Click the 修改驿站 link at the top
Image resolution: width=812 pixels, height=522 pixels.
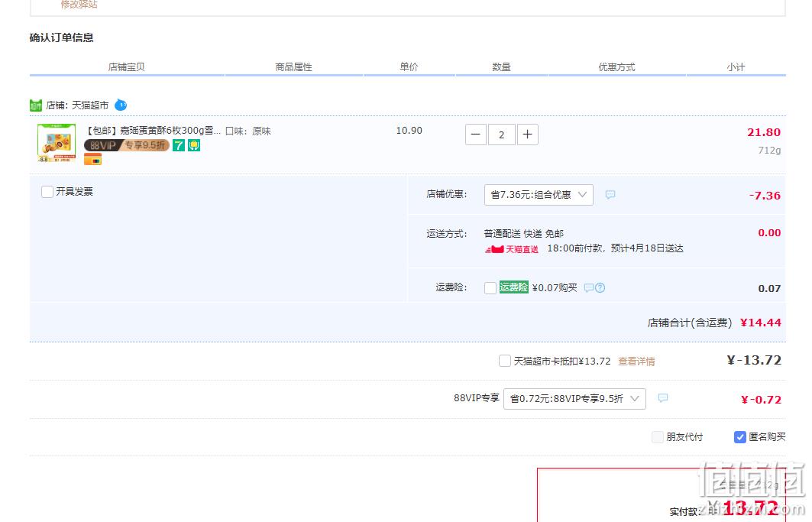79,5
